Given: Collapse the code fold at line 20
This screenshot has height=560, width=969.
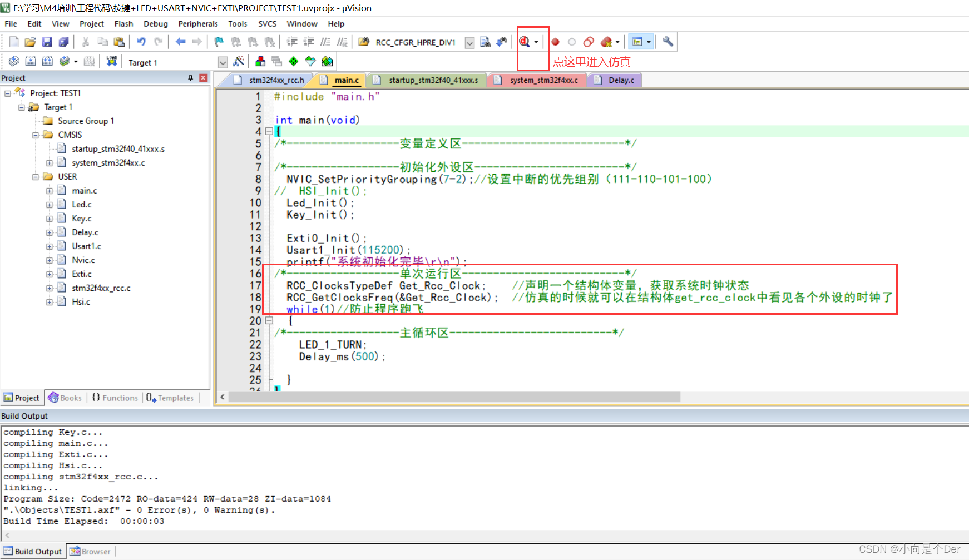Looking at the screenshot, I should click(269, 320).
